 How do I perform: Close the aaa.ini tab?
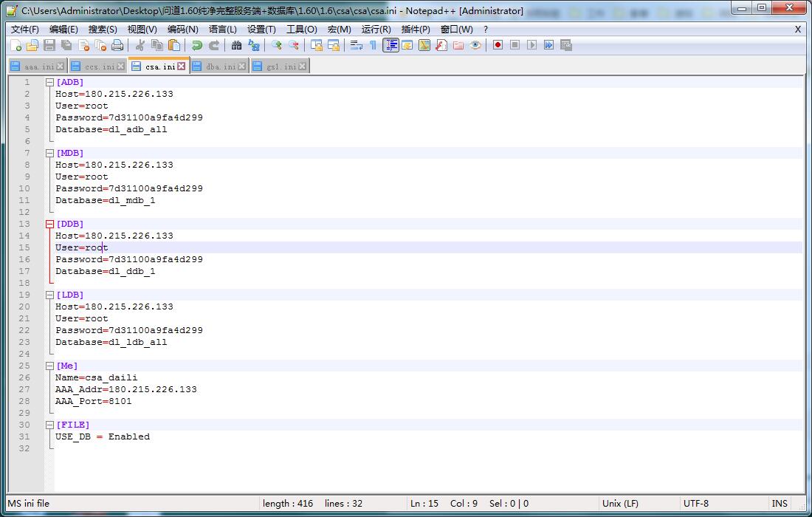click(60, 66)
